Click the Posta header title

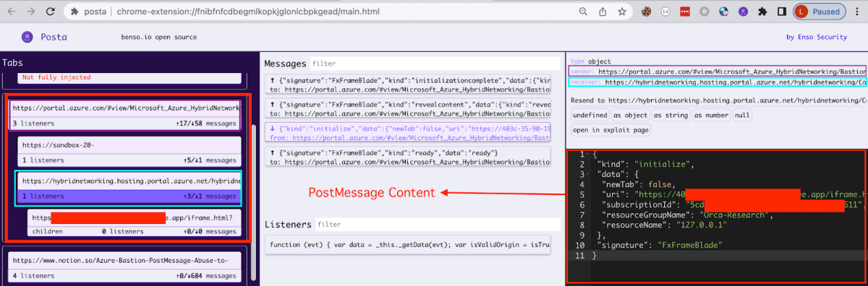click(54, 37)
